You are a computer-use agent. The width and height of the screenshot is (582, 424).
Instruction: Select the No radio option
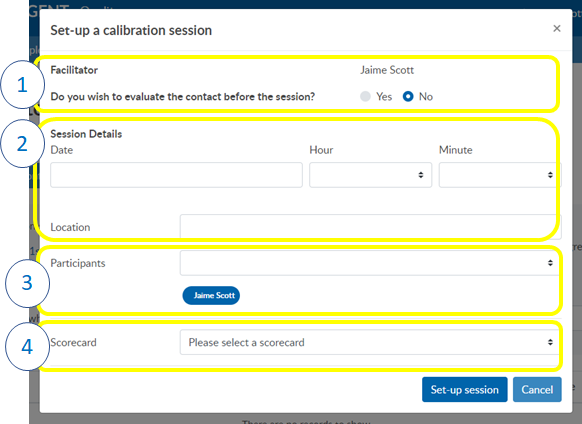point(408,97)
